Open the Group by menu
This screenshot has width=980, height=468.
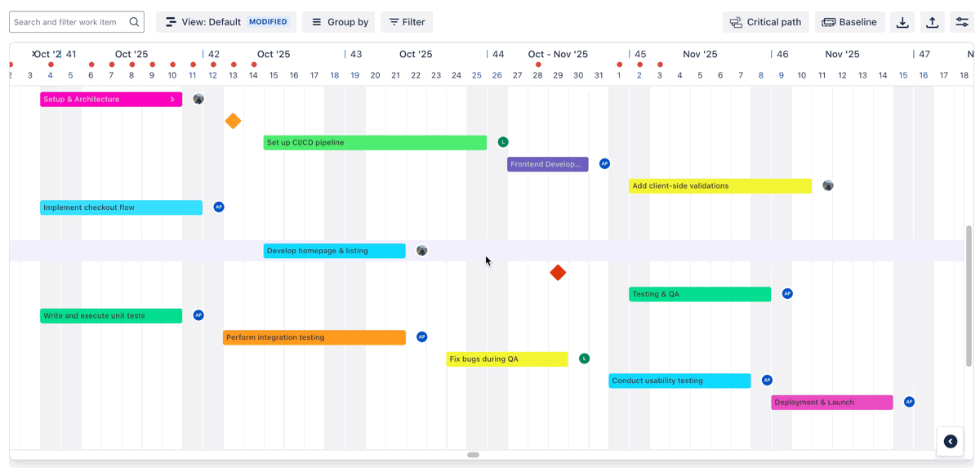pyautogui.click(x=339, y=22)
